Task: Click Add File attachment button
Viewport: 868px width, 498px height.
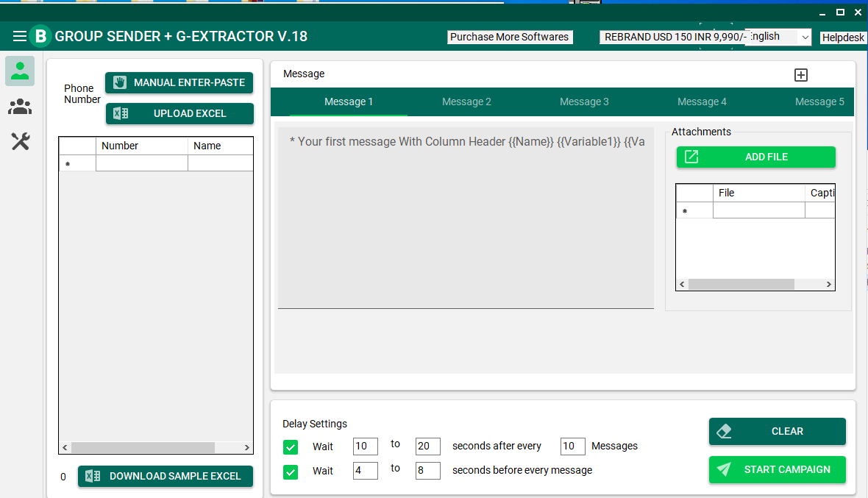Action: point(755,157)
